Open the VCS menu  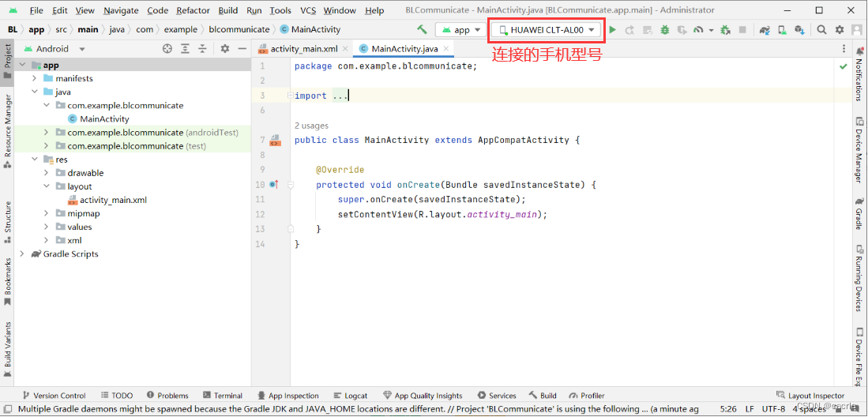coord(308,10)
